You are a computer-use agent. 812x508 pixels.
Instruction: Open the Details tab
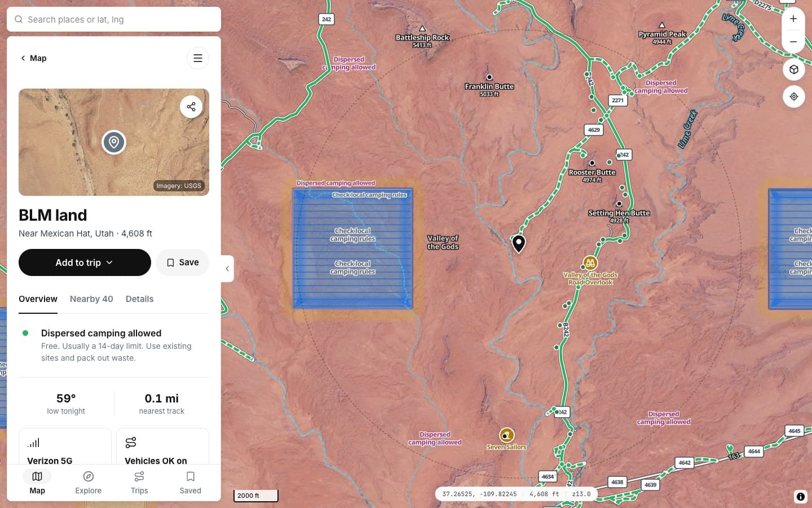coord(139,299)
